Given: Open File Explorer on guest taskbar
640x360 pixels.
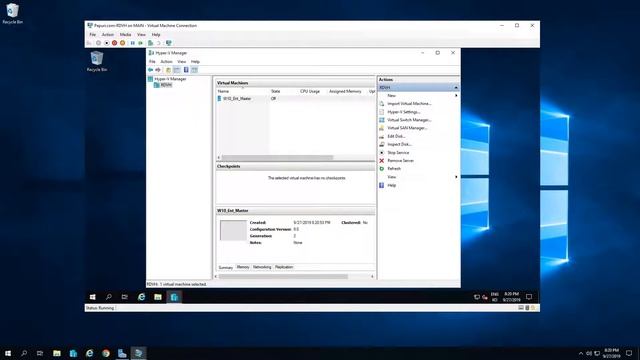Looking at the screenshot, I should (158, 297).
